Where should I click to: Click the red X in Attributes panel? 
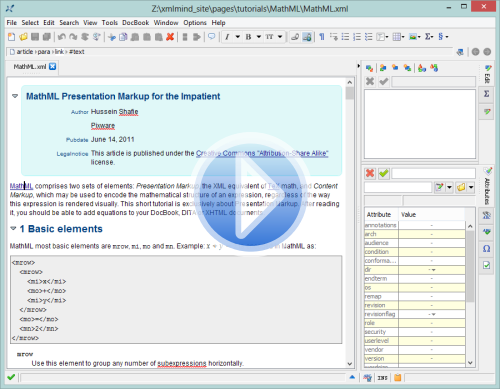click(x=370, y=173)
